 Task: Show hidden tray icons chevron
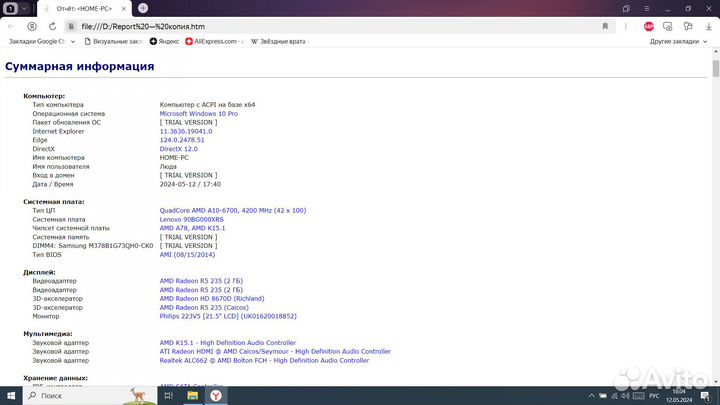click(x=591, y=395)
